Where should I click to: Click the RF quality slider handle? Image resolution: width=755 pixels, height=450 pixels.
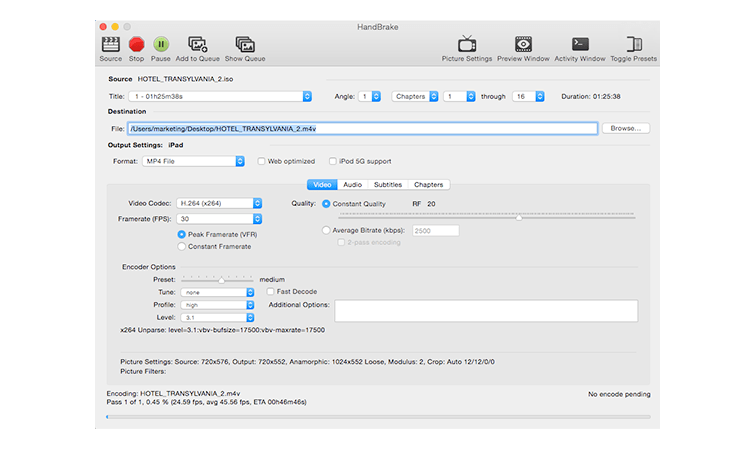(519, 218)
